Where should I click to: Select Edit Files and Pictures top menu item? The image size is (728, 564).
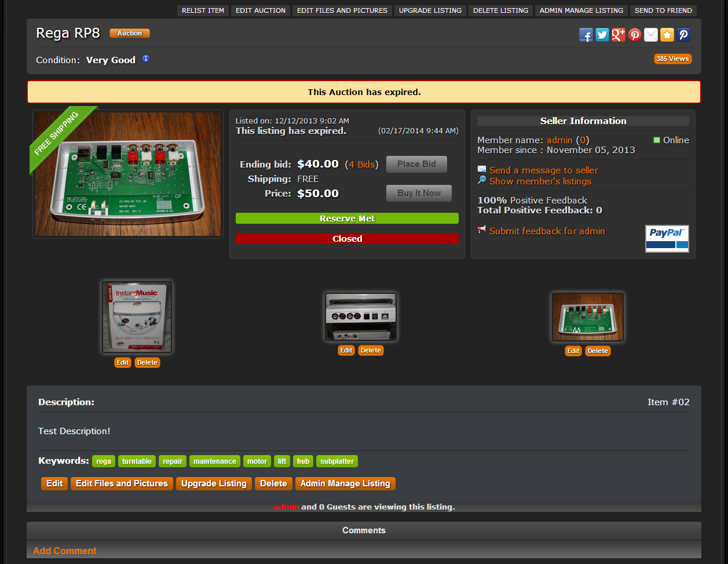342,10
